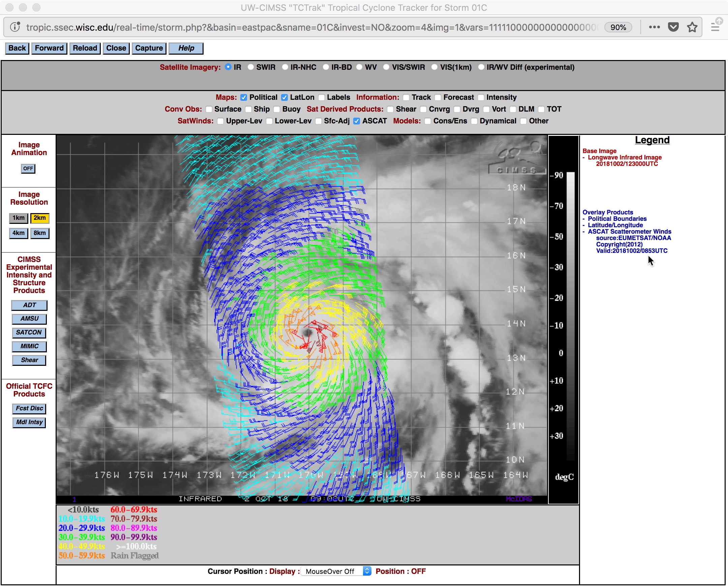Enable the Vort derived product checkbox
Screen dimensions: 728x586
pos(487,110)
